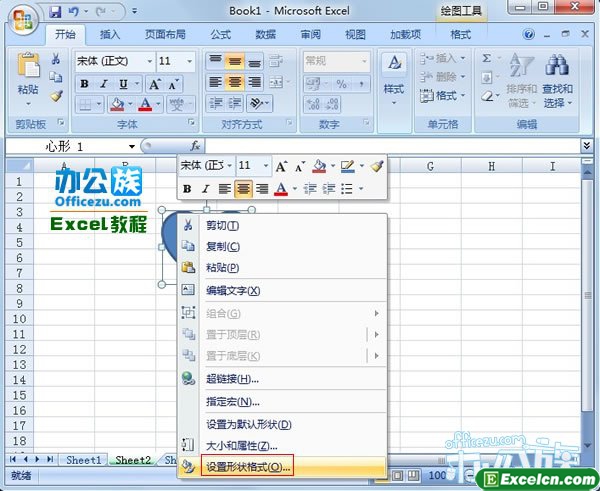
Task: Click mini toolbar increase indent icon
Action: tap(328, 189)
